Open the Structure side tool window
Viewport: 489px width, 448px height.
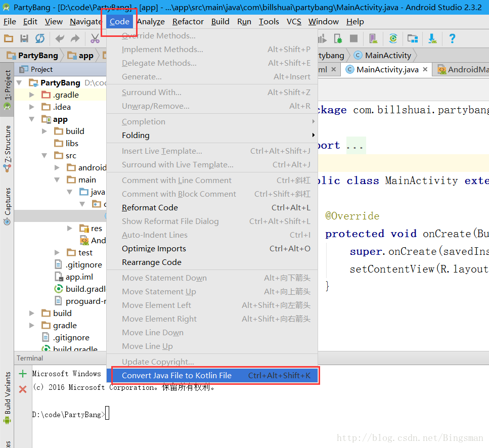point(7,149)
